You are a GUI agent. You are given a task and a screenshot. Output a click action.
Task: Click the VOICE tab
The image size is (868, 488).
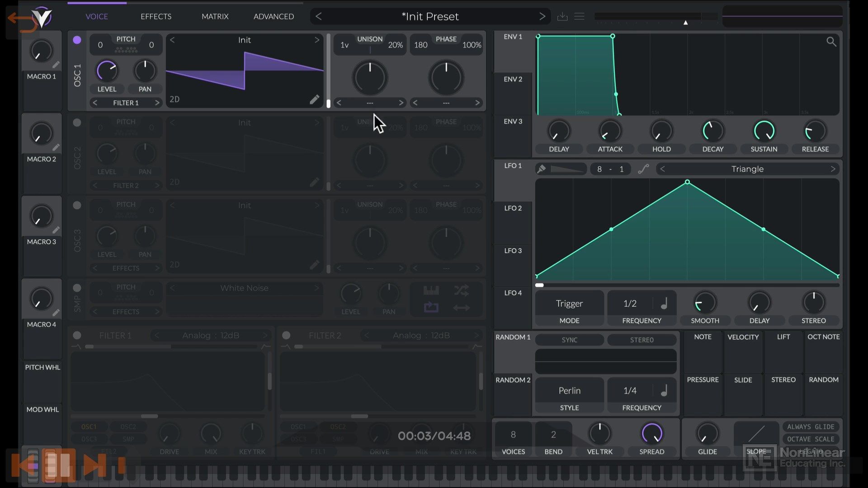[x=97, y=16]
